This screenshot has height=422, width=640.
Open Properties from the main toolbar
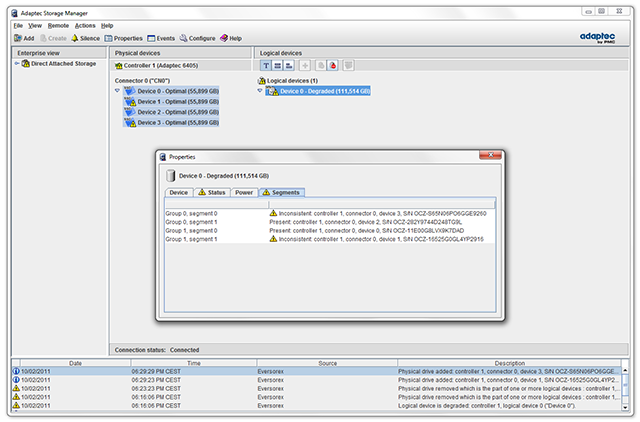coord(123,38)
